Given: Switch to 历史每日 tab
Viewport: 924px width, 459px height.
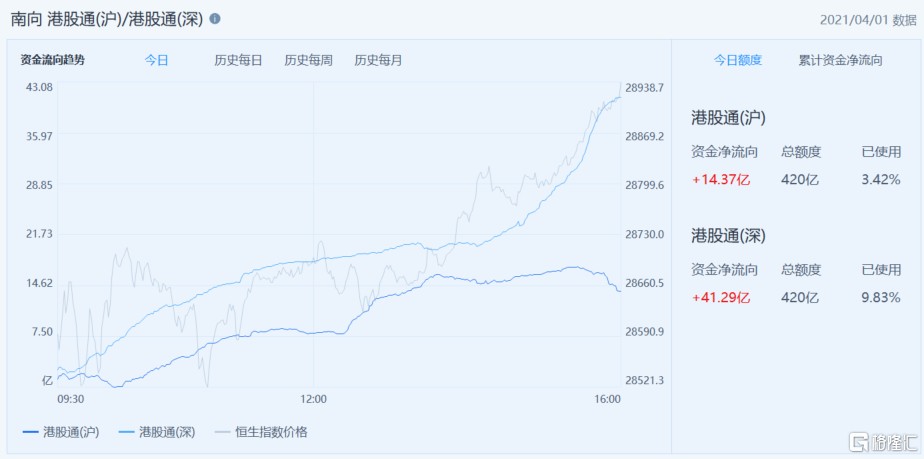Looking at the screenshot, I should (x=238, y=60).
